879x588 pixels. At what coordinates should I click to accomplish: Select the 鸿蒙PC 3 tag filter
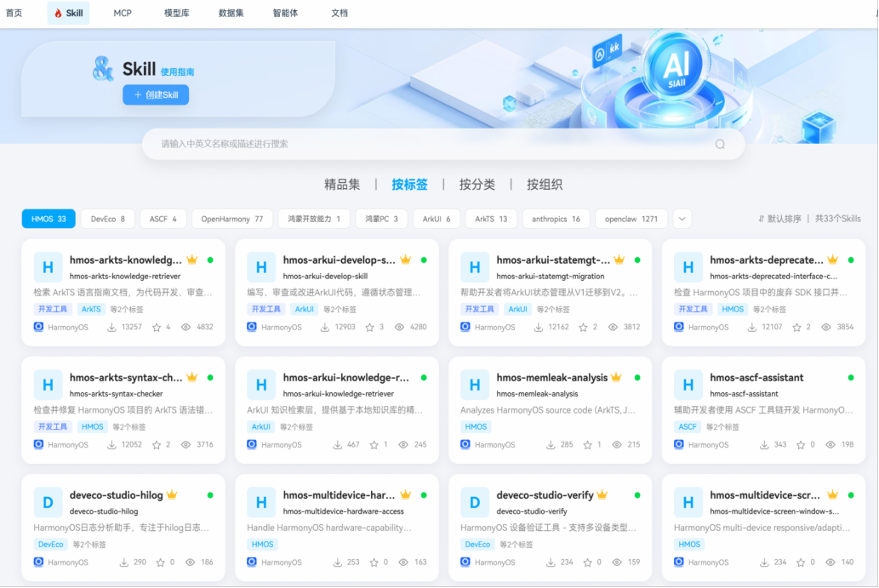click(382, 220)
